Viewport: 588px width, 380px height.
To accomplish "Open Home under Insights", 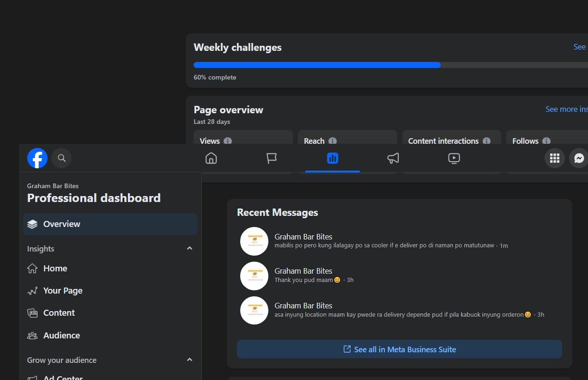I will point(110,269).
